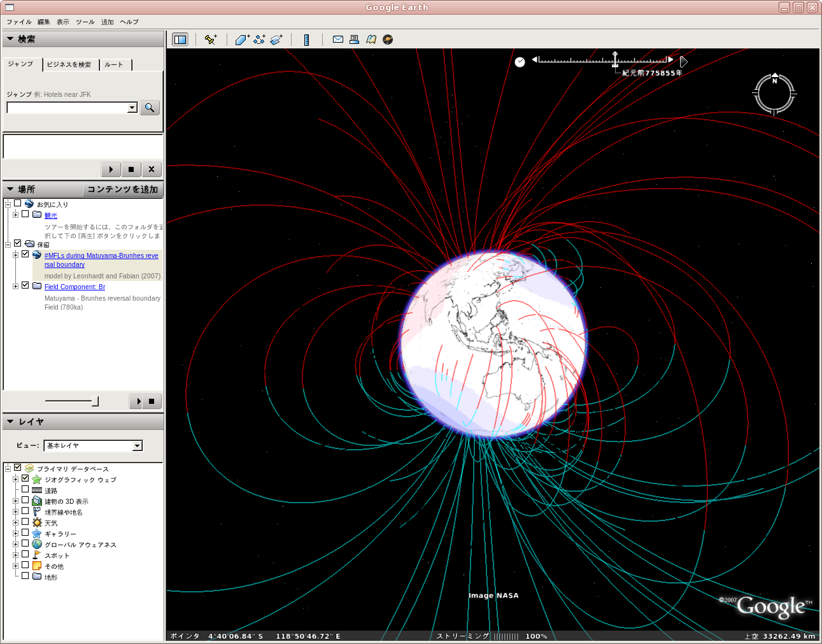
Task: Expand the Field Component: Br tree node
Action: click(16, 286)
